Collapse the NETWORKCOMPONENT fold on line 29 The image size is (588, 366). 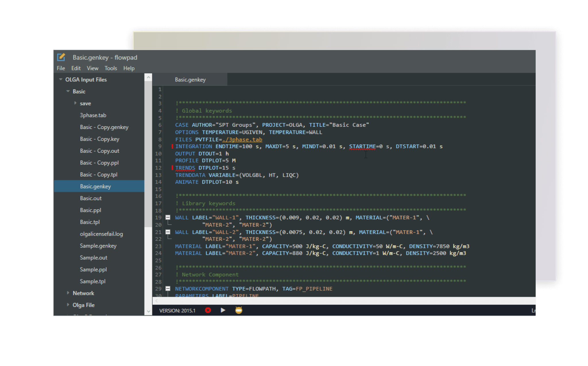(167, 288)
